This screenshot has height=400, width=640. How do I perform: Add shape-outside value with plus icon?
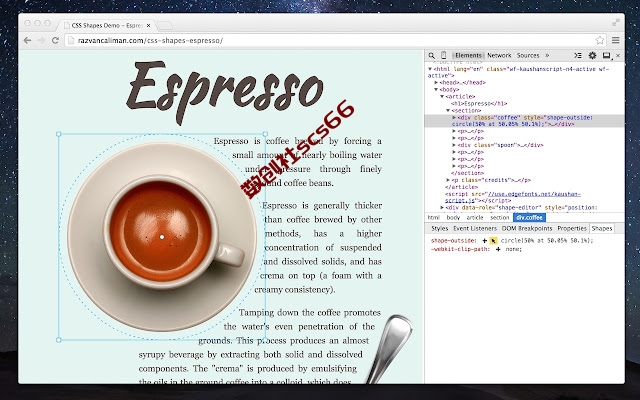point(484,241)
